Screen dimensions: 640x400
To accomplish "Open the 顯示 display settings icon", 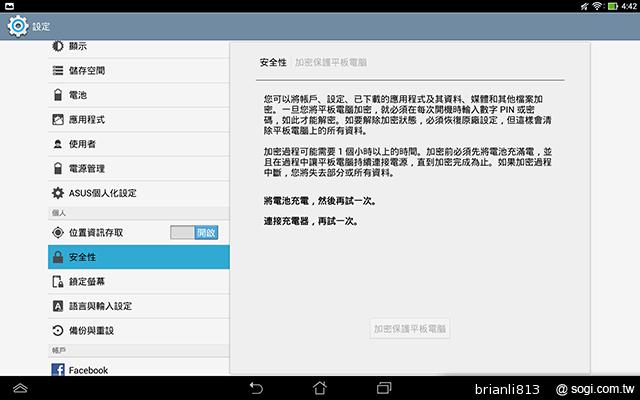I will tap(58, 46).
